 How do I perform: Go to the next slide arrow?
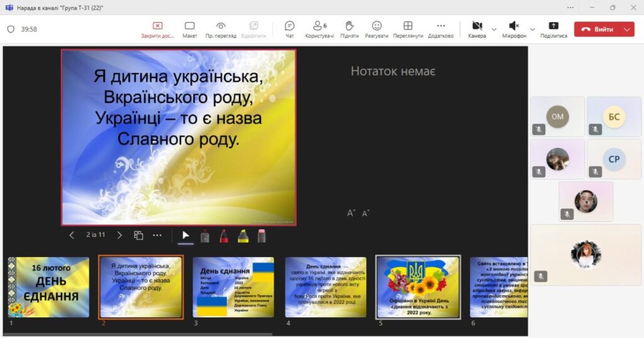119,235
